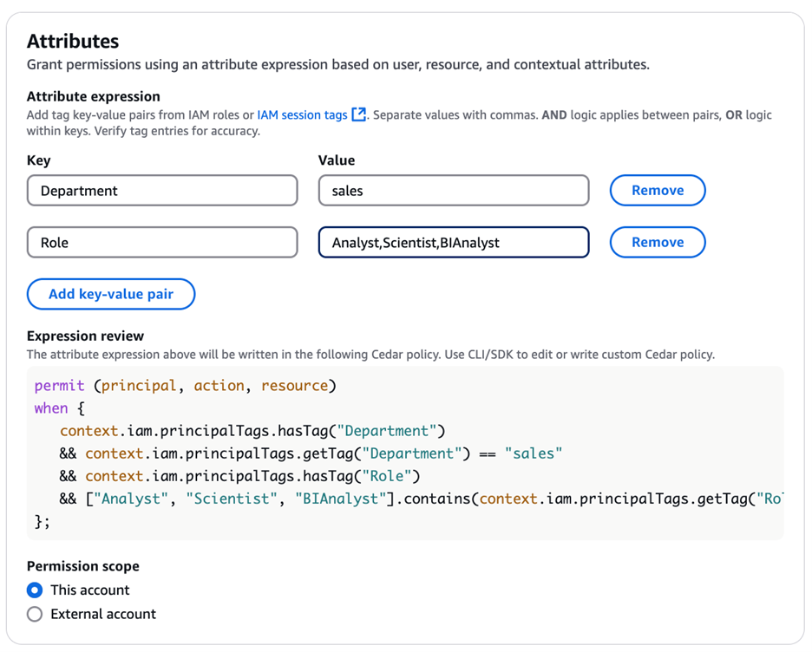The height and width of the screenshot is (652, 812).
Task: Click the sales value input field
Action: [453, 191]
